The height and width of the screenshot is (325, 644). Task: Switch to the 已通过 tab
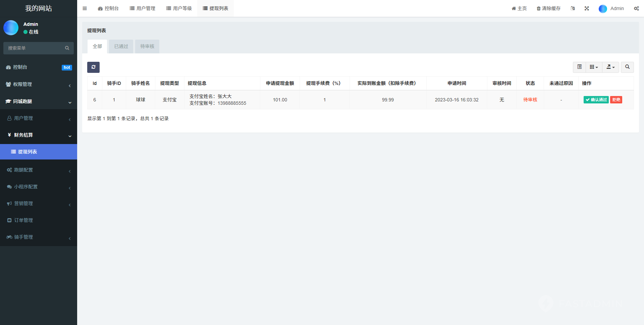pos(121,46)
